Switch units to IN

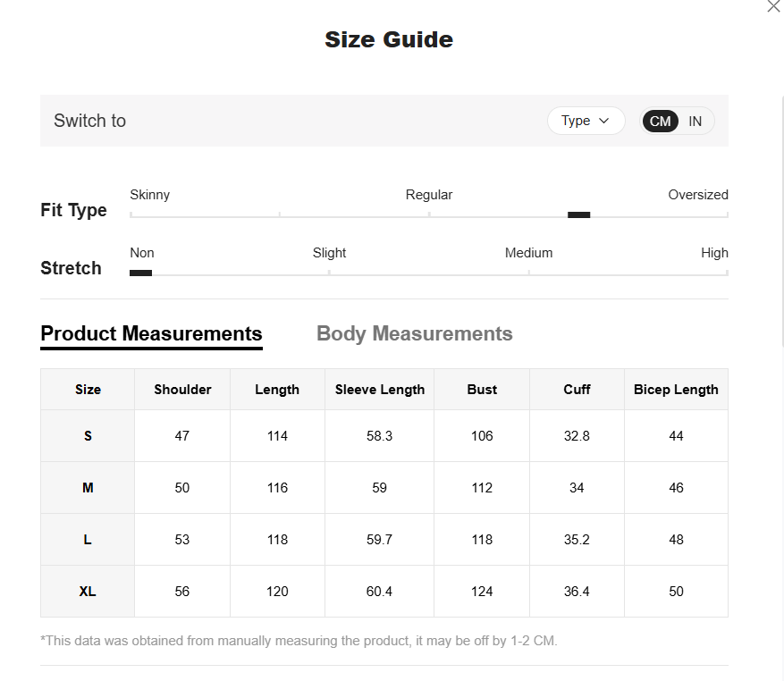click(695, 121)
